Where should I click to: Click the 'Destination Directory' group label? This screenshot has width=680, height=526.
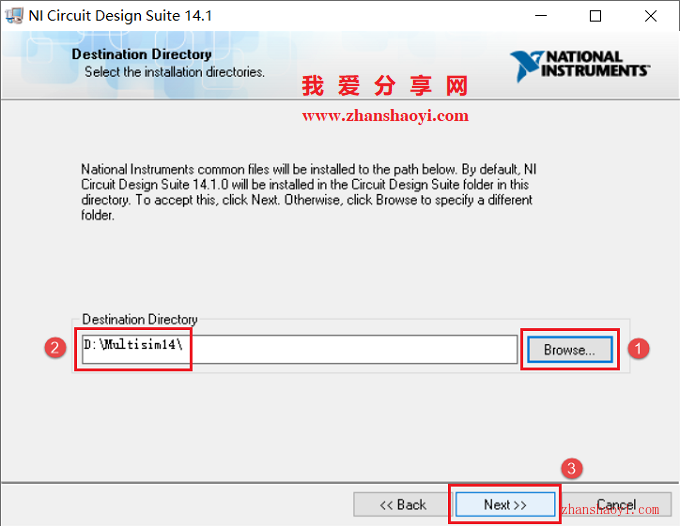pos(140,319)
